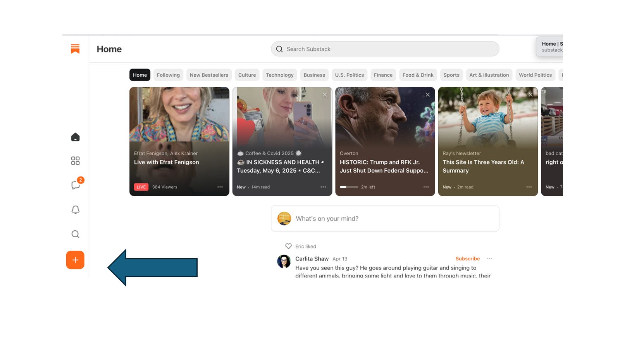Viewport: 644px width, 353px height.
Task: Switch to the Sports tab
Action: pos(451,75)
